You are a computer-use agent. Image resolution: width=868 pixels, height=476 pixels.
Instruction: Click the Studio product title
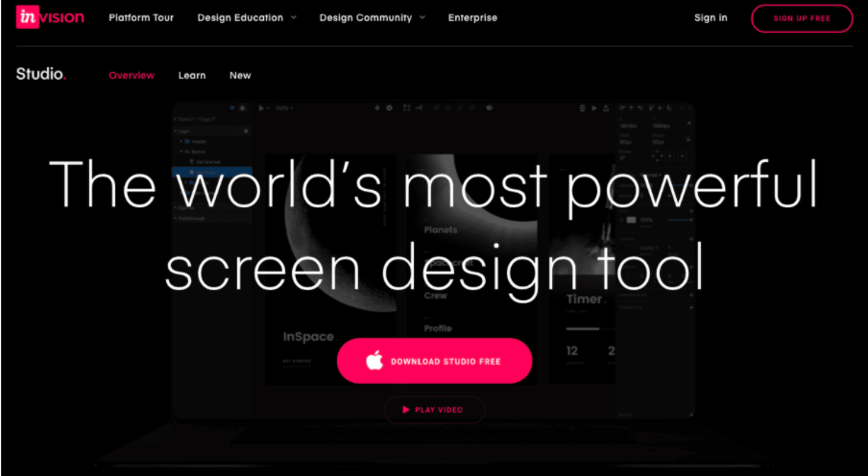pyautogui.click(x=41, y=74)
